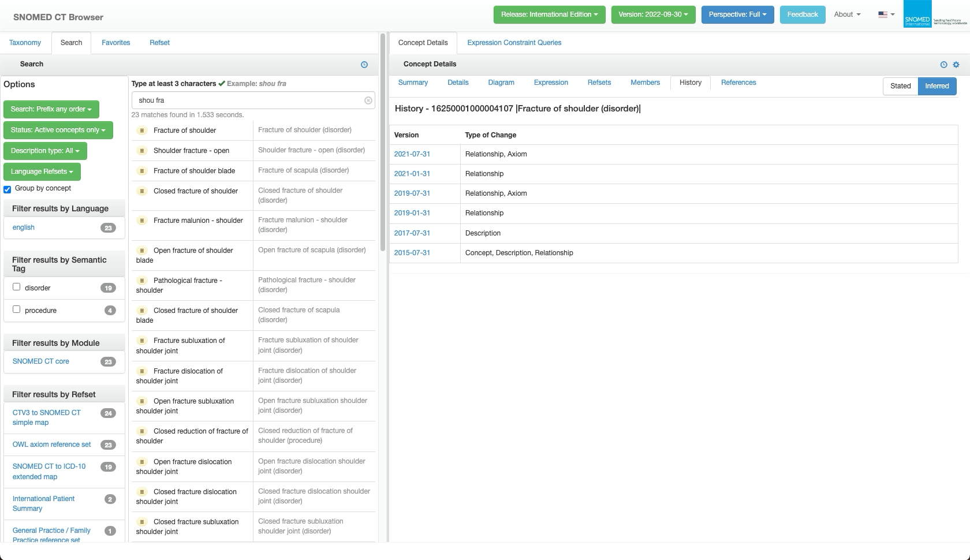Click icon beside Shoulder fracture - open

point(142,151)
